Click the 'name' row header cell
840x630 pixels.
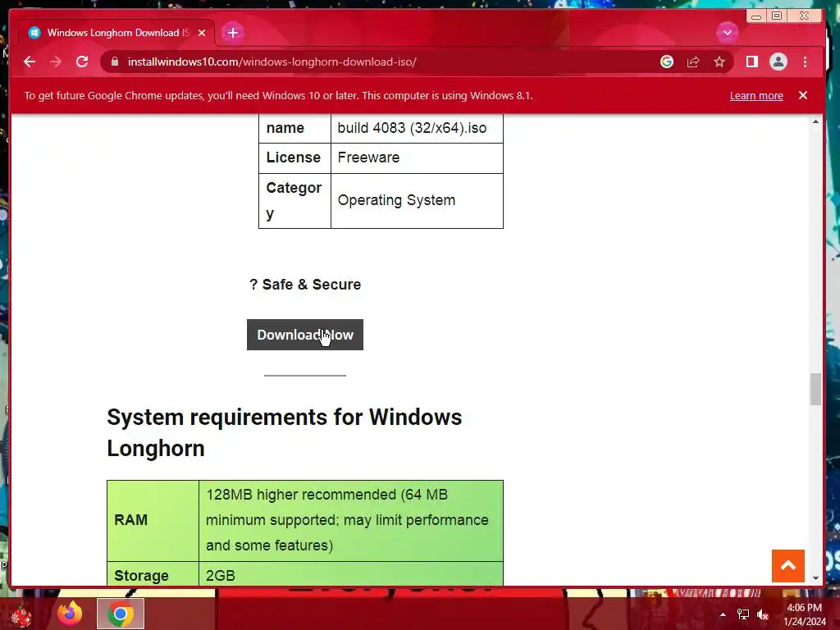point(294,129)
